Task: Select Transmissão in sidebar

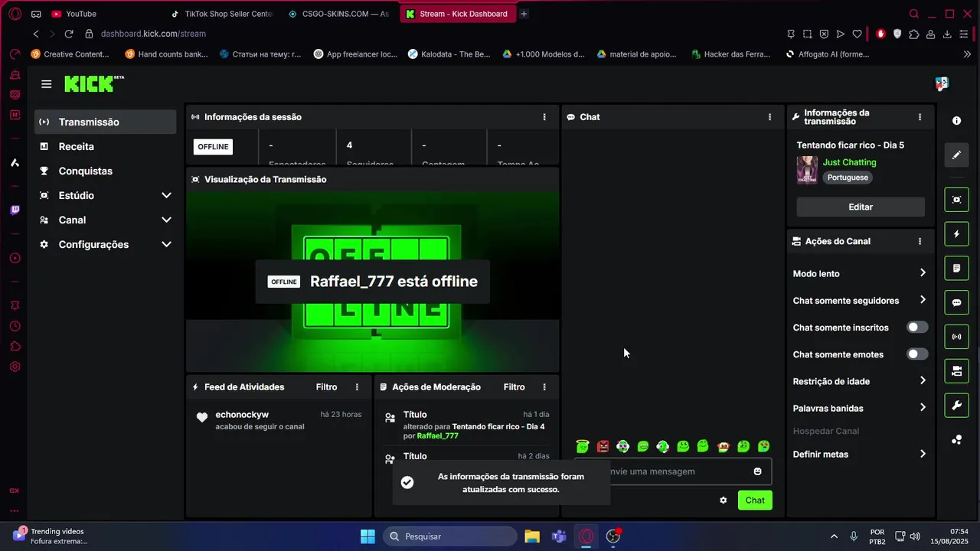Action: pyautogui.click(x=106, y=122)
